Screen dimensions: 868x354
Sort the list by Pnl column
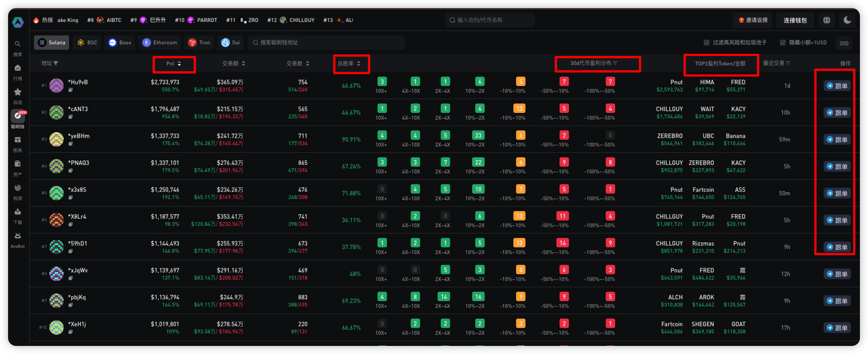(174, 64)
